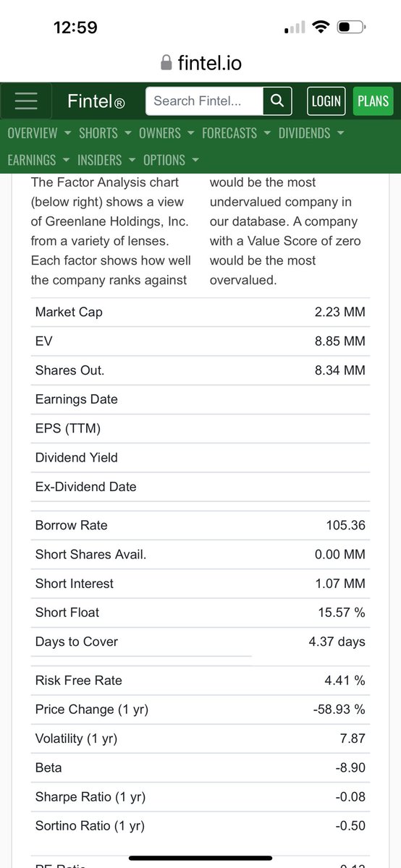Open the DIVIDENDS menu
The width and height of the screenshot is (401, 868).
pos(311,133)
